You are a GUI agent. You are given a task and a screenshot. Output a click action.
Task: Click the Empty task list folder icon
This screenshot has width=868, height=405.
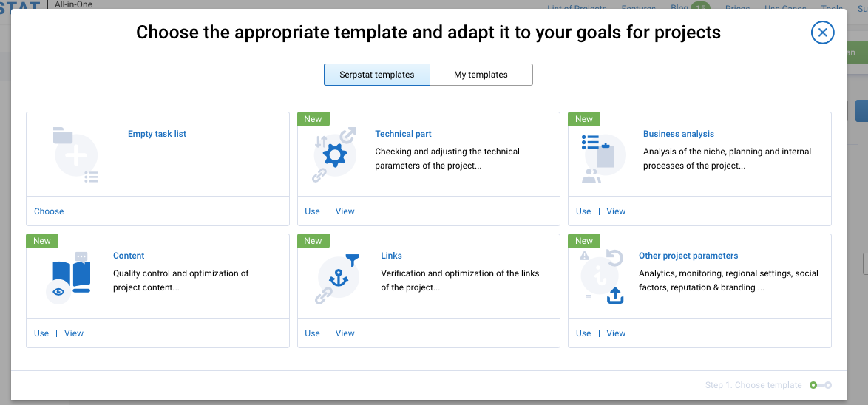click(76, 154)
